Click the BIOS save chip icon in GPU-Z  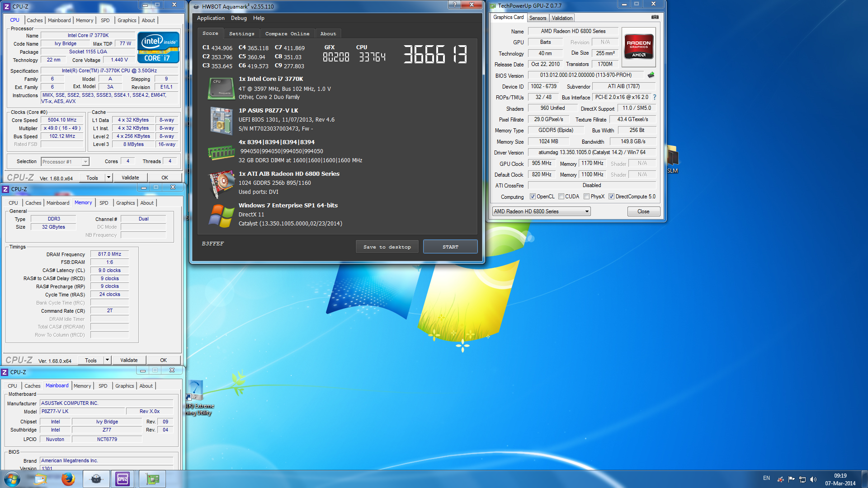[651, 75]
